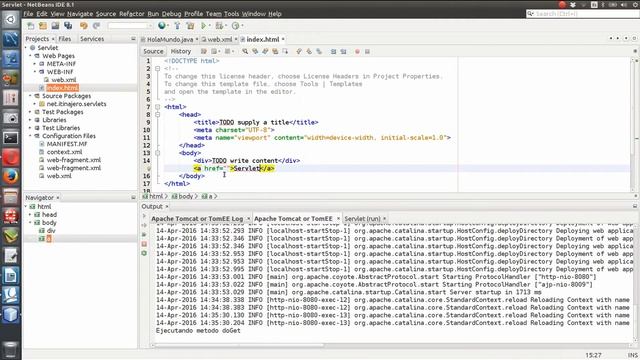
Task: Click the Search (Ctrl+I) field
Action: pos(582,14)
